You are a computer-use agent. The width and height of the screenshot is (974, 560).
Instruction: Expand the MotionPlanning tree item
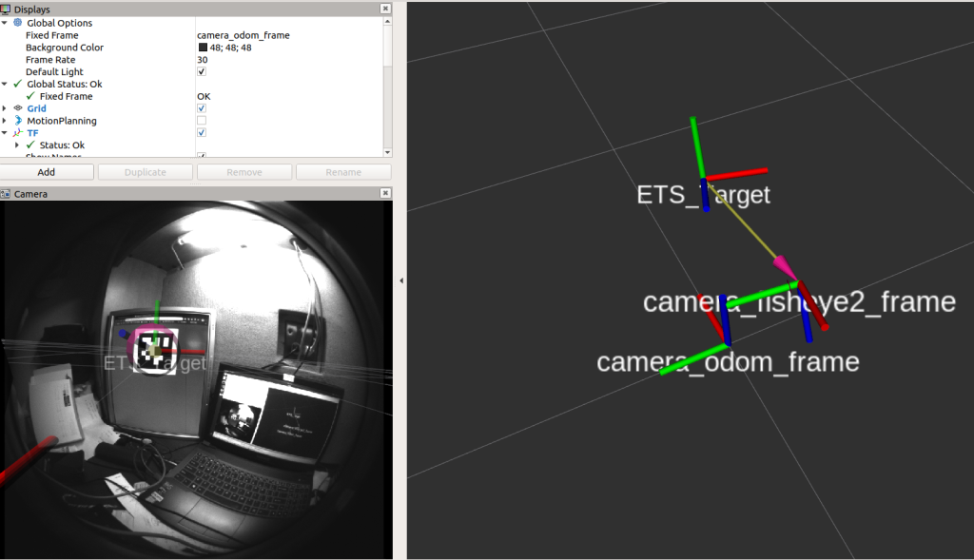tap(5, 121)
